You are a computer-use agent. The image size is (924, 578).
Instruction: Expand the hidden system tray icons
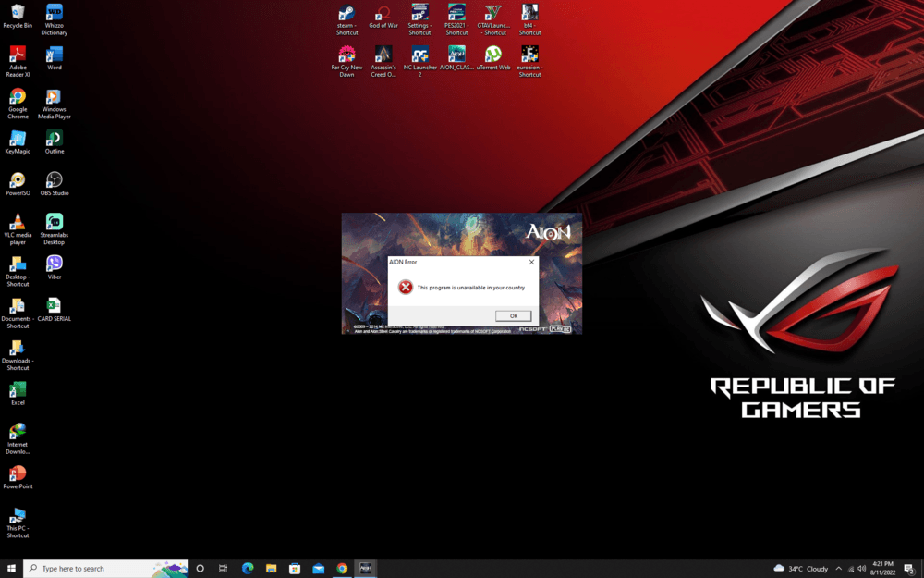click(839, 569)
